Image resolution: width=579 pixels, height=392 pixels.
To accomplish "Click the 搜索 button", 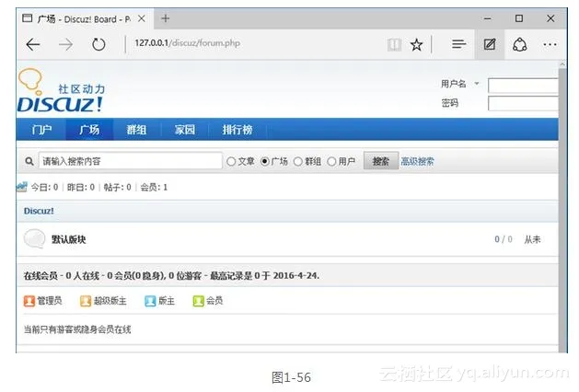I will 381,161.
